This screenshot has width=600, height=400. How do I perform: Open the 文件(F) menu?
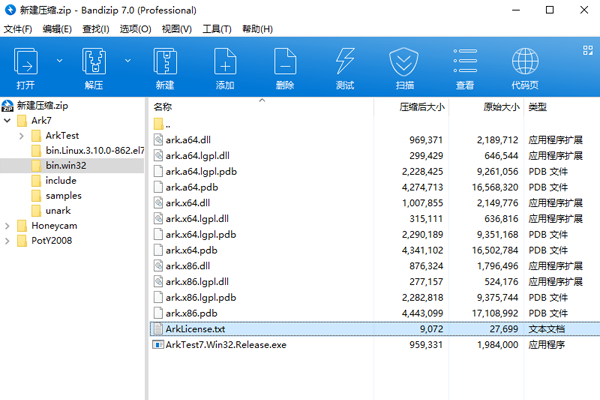point(18,29)
